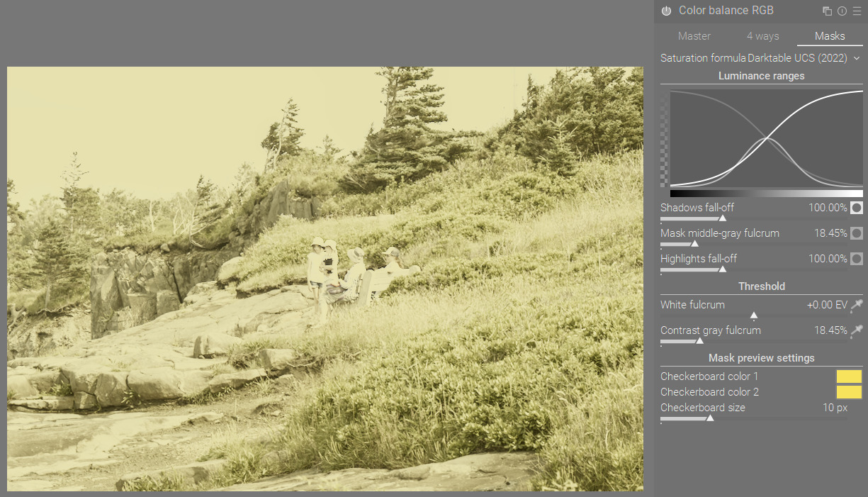868x497 pixels.
Task: Click the Mask preview settings heading
Action: (762, 358)
